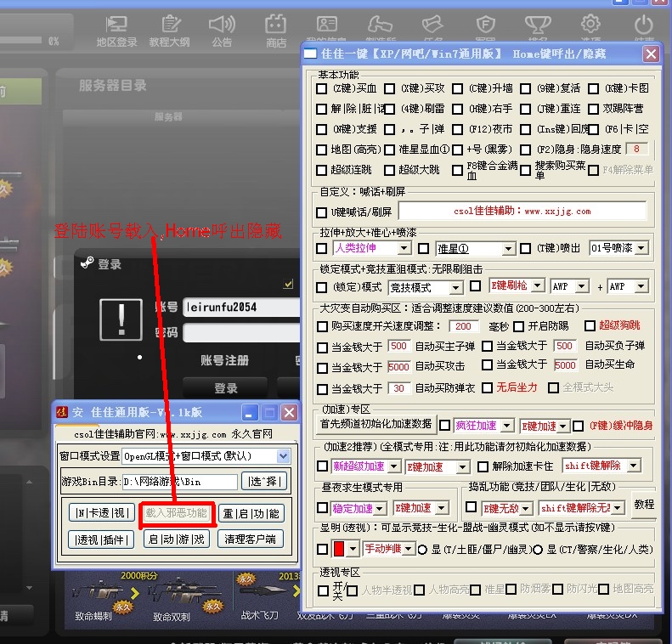Screen dimensions: 672x644
Task: Expand the shift键解除 dropdown
Action: (x=602, y=466)
